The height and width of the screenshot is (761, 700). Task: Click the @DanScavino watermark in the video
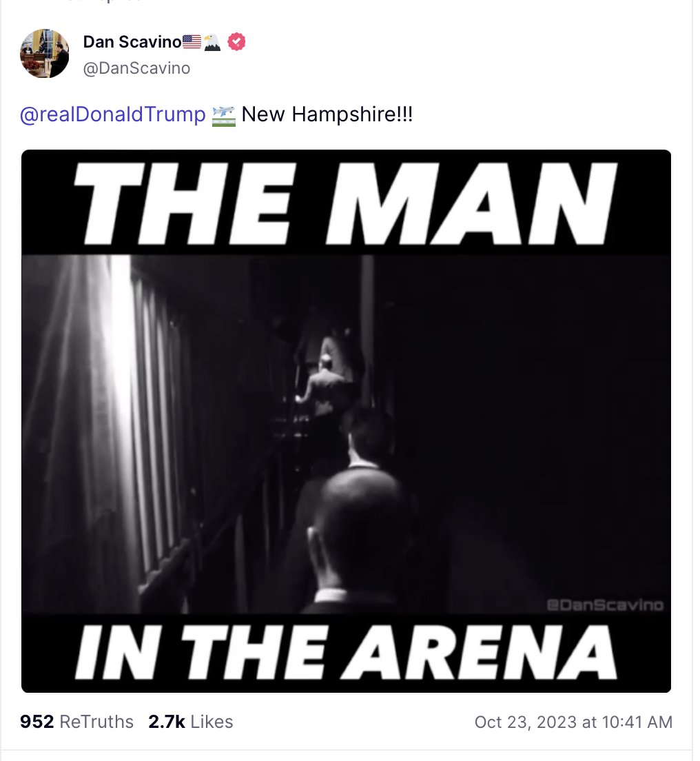604,605
